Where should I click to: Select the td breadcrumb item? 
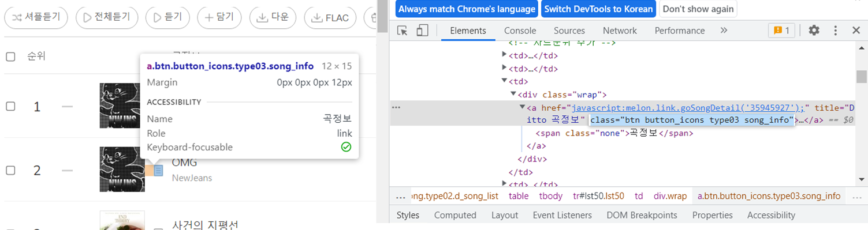639,196
